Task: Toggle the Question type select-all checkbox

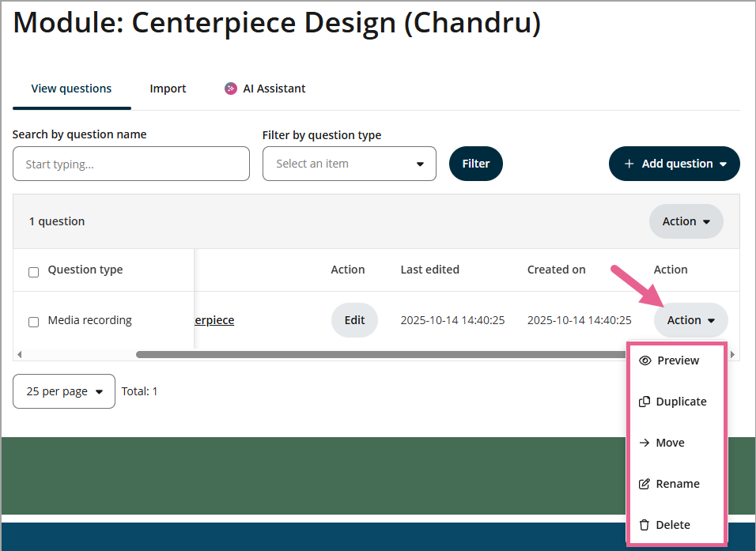Action: click(x=33, y=272)
